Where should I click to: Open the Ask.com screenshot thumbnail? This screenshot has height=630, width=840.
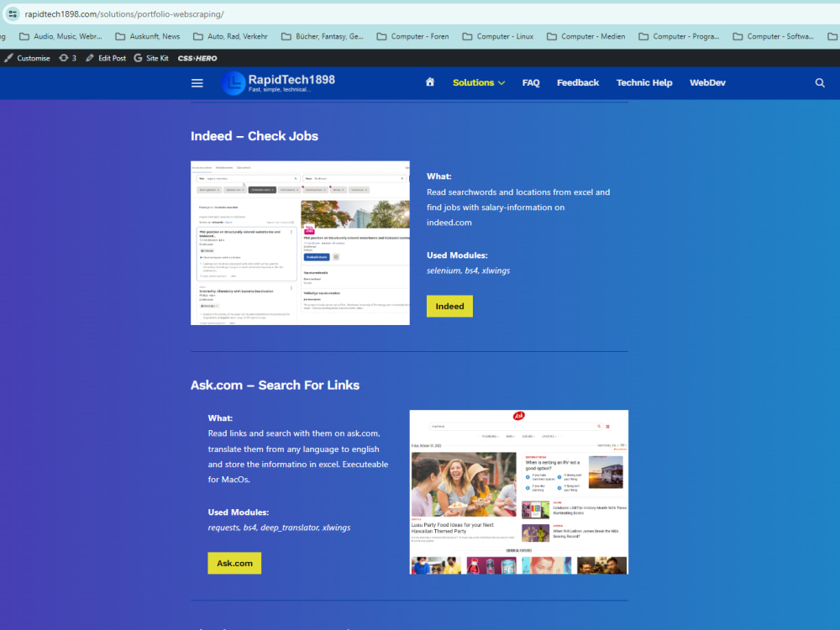pyautogui.click(x=518, y=491)
